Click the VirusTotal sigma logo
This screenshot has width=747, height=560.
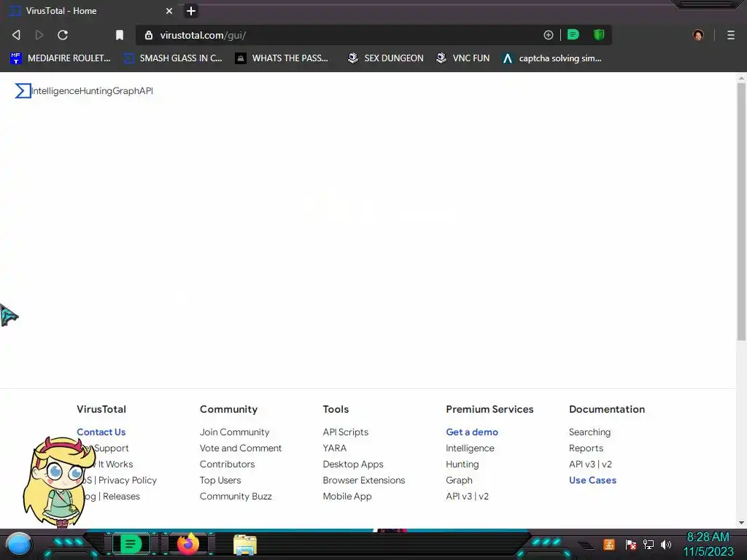pos(23,90)
